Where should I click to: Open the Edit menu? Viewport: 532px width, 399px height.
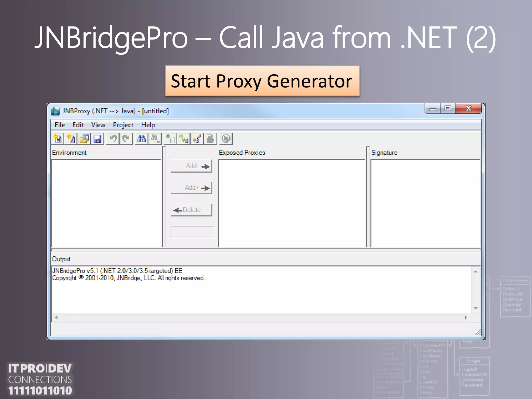[x=78, y=125]
